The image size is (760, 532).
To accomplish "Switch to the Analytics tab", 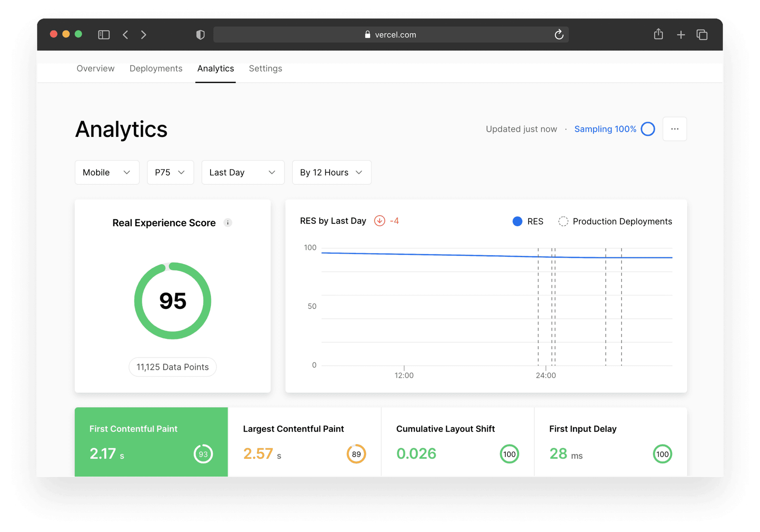I will point(215,69).
